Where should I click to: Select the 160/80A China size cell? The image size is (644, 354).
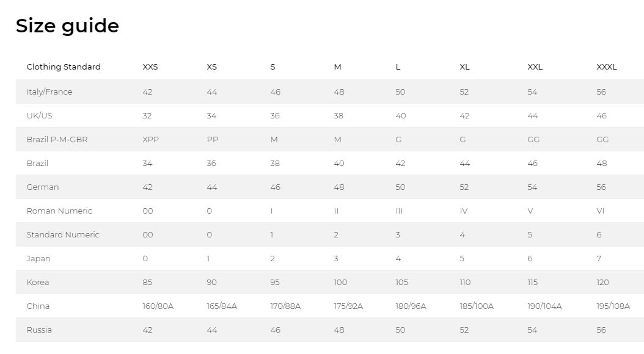tap(158, 306)
